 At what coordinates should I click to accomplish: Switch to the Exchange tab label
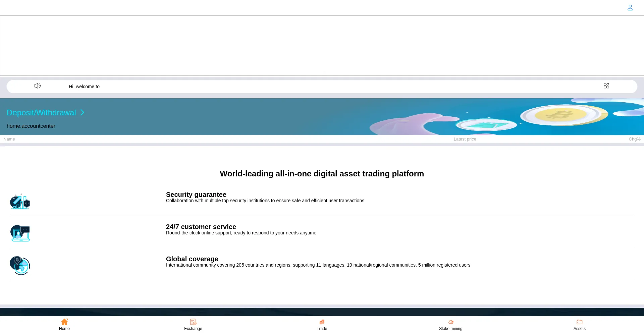click(x=193, y=329)
